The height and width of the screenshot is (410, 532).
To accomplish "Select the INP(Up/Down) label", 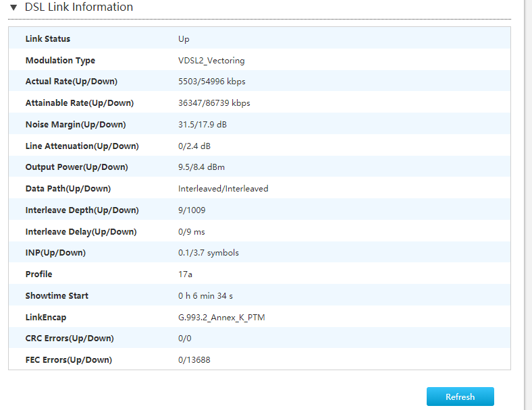I will pyautogui.click(x=55, y=253).
